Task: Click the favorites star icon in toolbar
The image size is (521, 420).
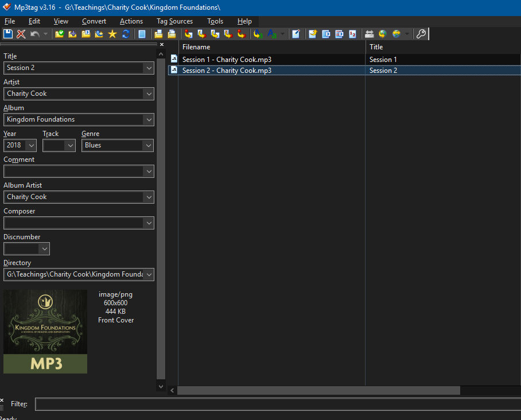Action: click(x=112, y=34)
